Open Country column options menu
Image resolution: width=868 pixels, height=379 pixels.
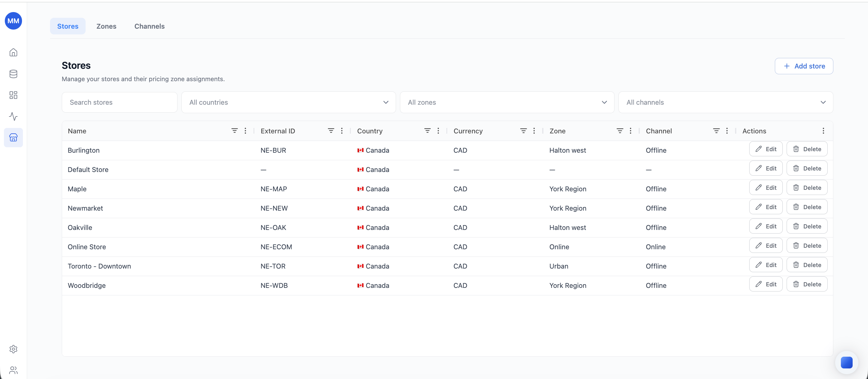point(438,131)
